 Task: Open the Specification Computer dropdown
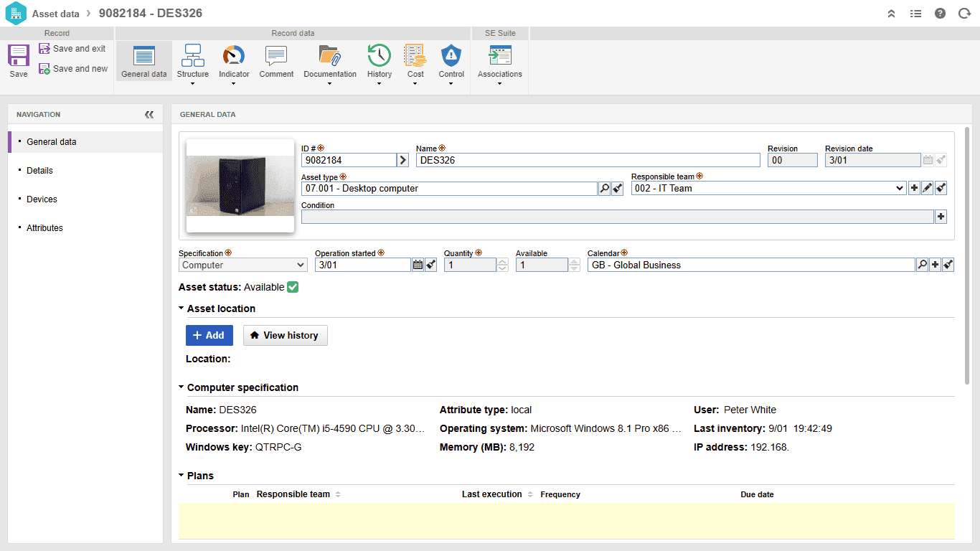[243, 265]
